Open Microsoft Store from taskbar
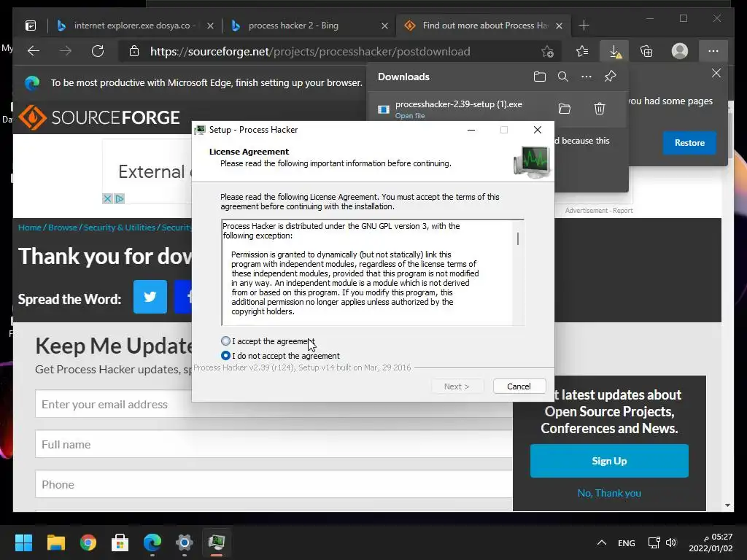Screen dimensions: 747x560 pyautogui.click(x=120, y=542)
